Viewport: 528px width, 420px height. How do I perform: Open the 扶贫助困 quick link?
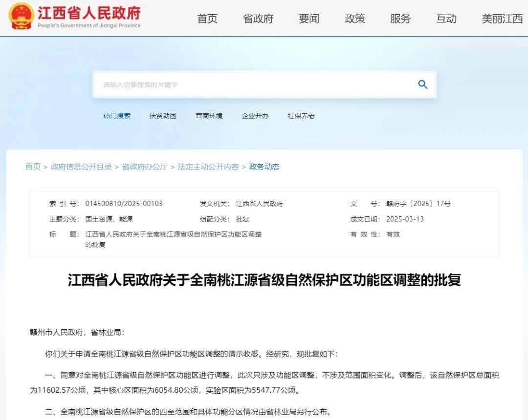pos(163,116)
